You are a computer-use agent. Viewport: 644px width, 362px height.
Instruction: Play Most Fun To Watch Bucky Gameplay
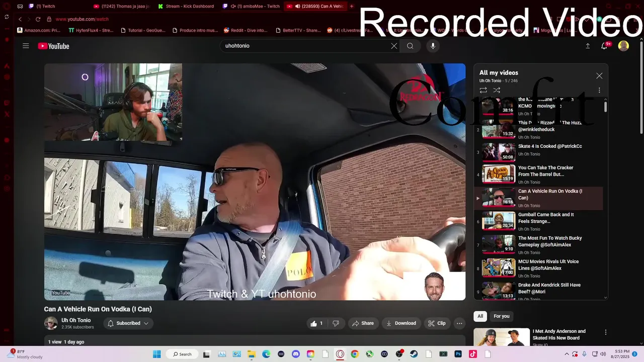pyautogui.click(x=538, y=245)
